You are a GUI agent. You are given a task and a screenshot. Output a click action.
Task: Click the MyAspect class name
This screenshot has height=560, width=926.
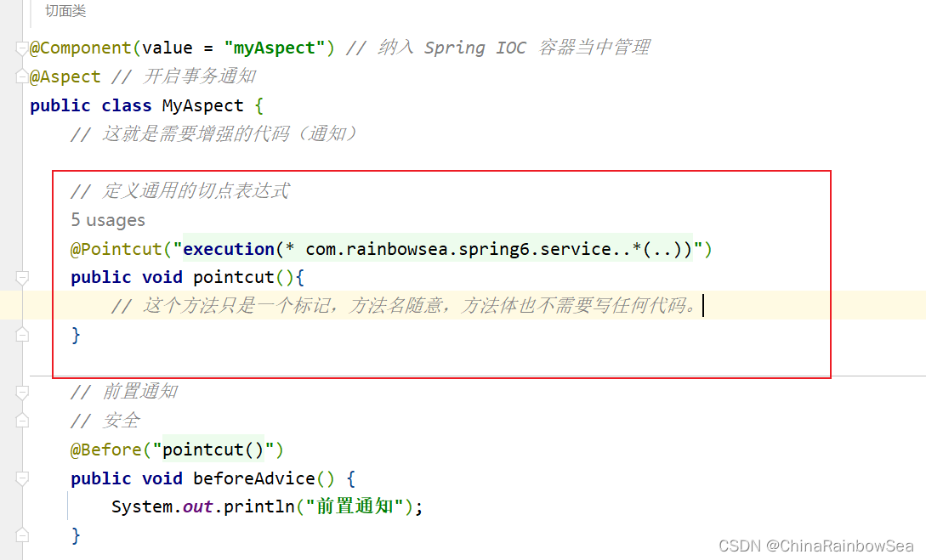pos(202,105)
